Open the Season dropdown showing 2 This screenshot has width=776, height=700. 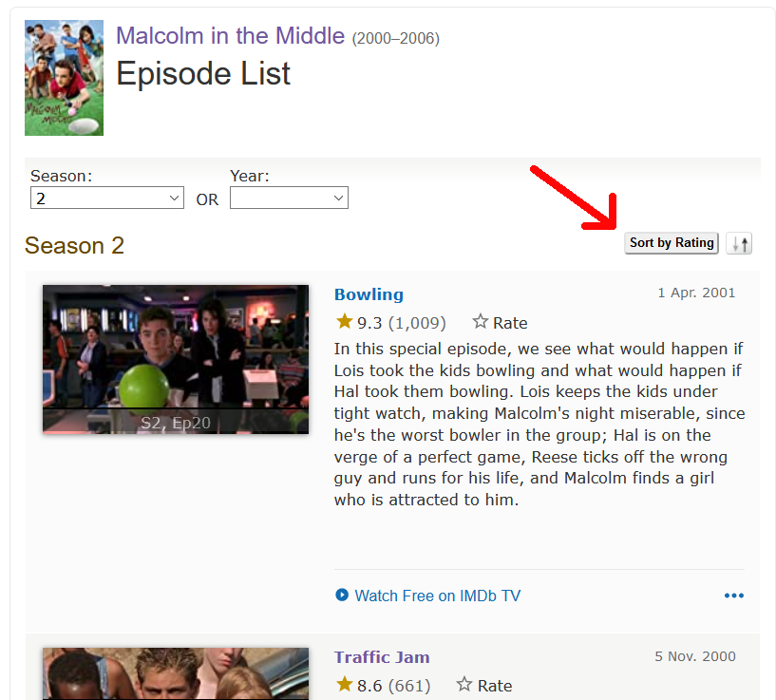point(107,198)
